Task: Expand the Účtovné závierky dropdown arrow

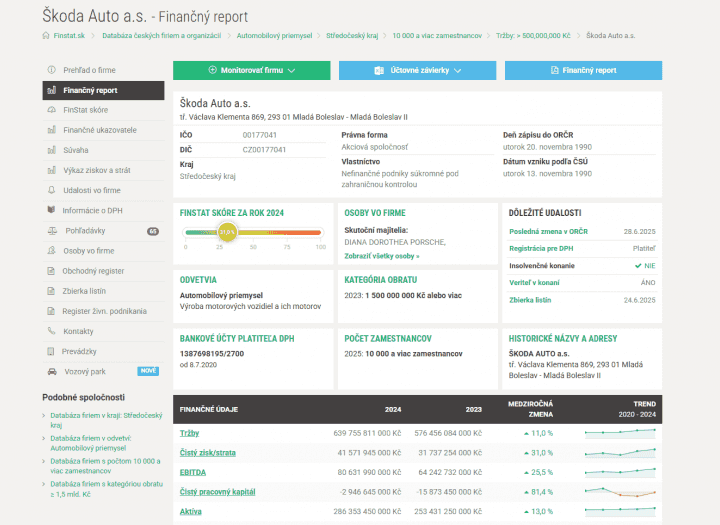Action: tap(457, 71)
